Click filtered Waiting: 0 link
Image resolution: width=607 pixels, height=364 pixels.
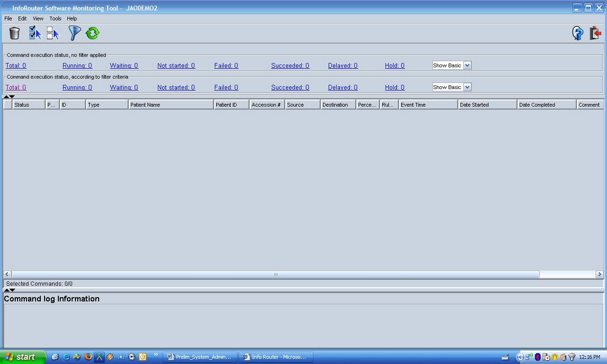(x=124, y=87)
